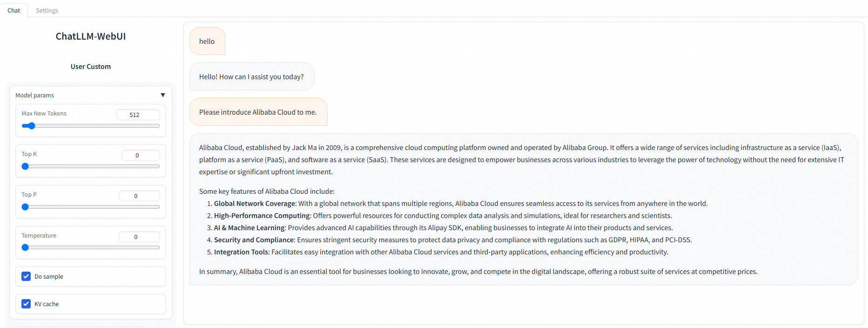Click the Top P number field
Image resolution: width=868 pixels, height=328 pixels.
pyautogui.click(x=139, y=196)
